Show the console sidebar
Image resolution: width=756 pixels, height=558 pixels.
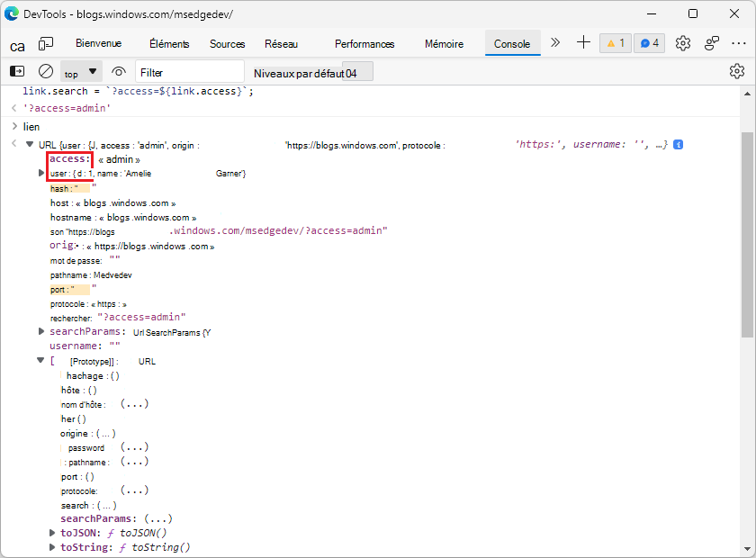click(17, 72)
